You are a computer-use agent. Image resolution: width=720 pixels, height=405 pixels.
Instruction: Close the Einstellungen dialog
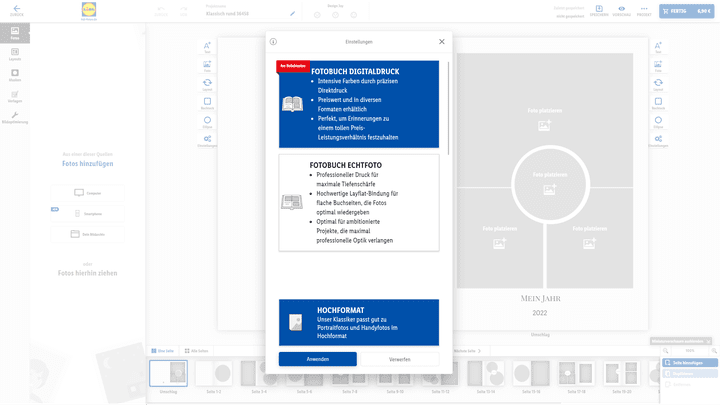441,42
